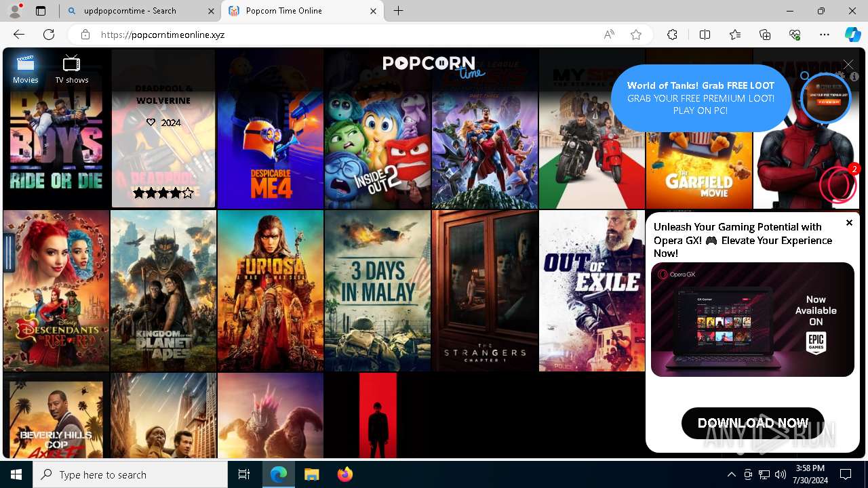Open the Popcorn Time info icon

point(854,77)
